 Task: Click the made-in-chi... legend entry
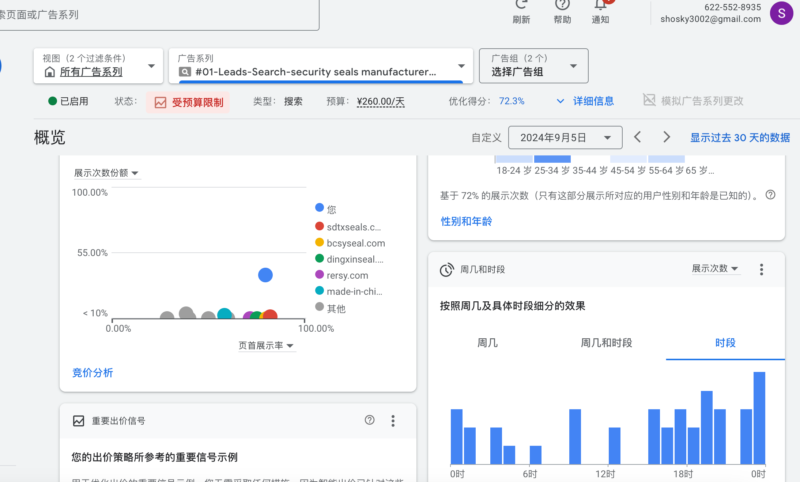pos(348,291)
